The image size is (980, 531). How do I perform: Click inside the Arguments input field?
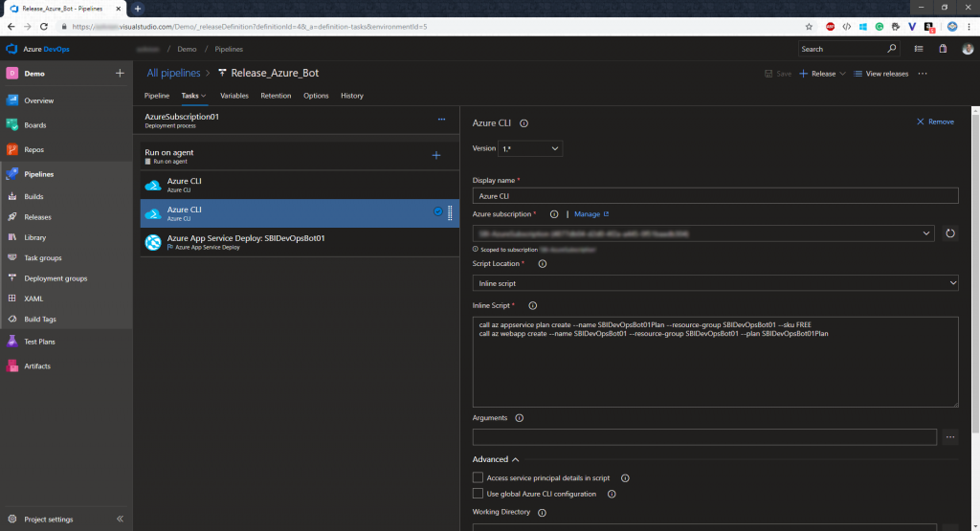[704, 436]
